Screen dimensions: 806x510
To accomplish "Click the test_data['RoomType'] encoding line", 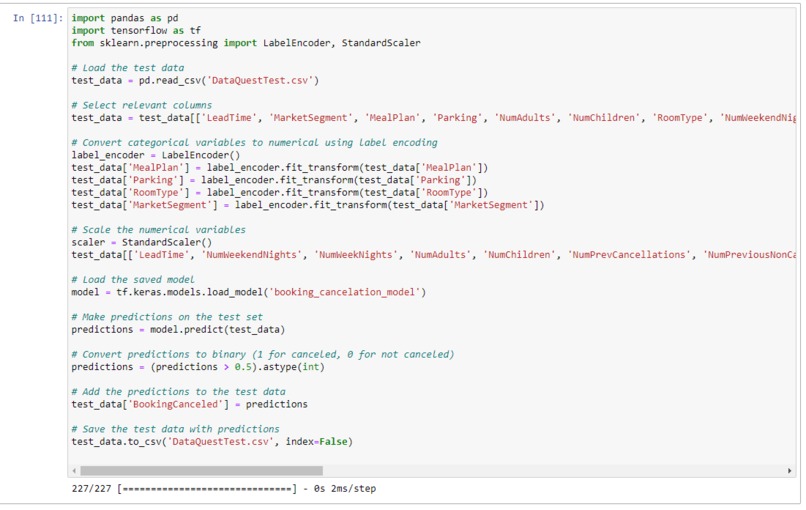I will coord(280,192).
